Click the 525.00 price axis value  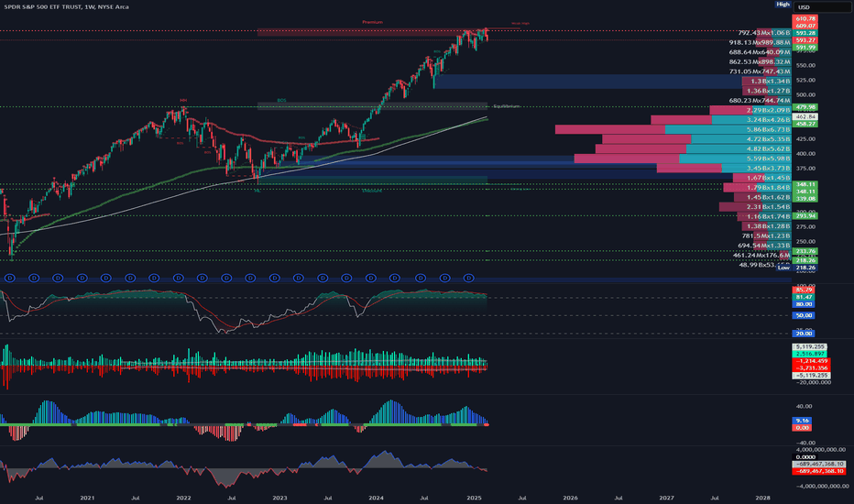pyautogui.click(x=805, y=80)
